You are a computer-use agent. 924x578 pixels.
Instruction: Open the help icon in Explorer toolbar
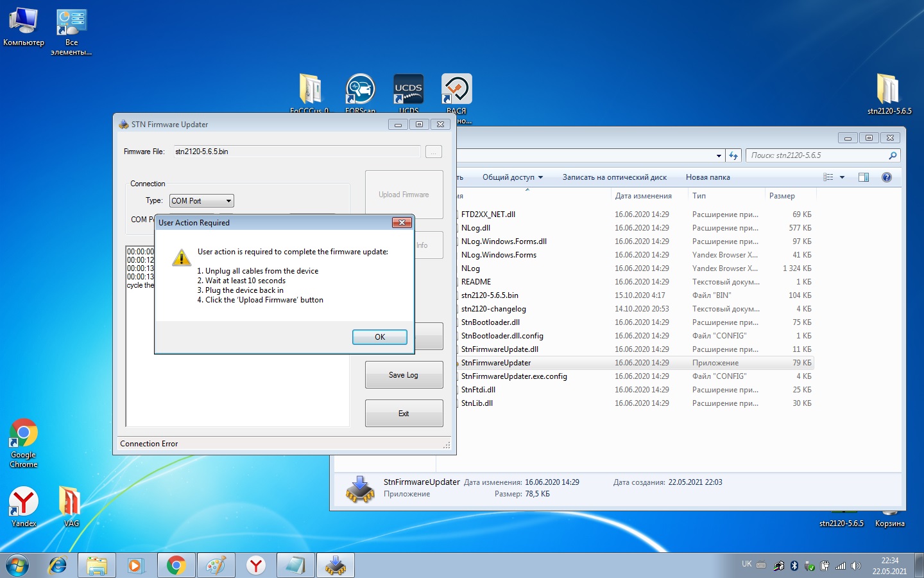click(x=887, y=177)
